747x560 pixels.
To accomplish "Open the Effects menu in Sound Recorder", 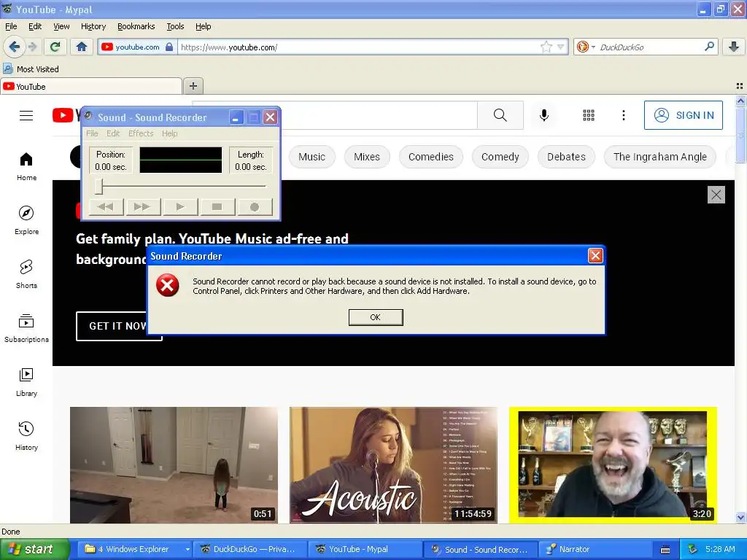I will point(141,133).
